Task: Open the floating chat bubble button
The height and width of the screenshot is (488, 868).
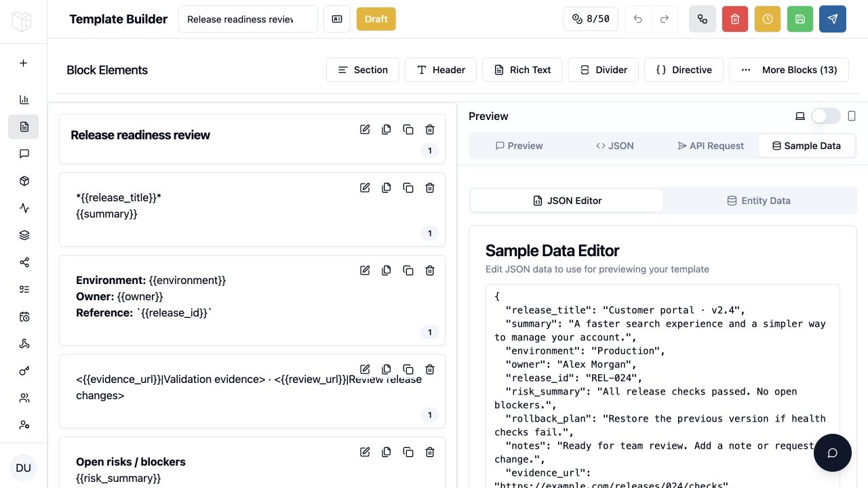Action: pyautogui.click(x=833, y=453)
